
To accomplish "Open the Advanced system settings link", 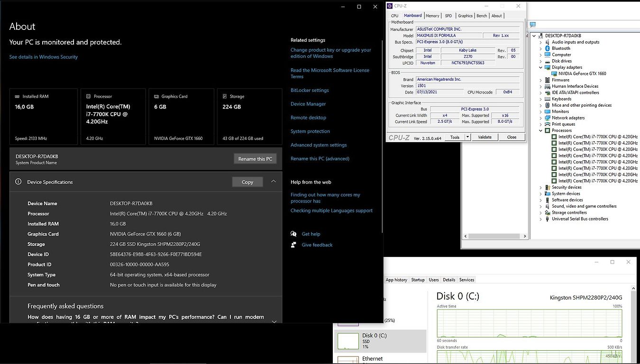I will point(319,145).
